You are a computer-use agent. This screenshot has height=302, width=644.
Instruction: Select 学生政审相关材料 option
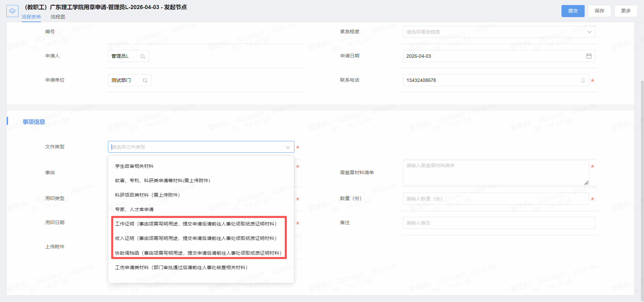[201, 166]
